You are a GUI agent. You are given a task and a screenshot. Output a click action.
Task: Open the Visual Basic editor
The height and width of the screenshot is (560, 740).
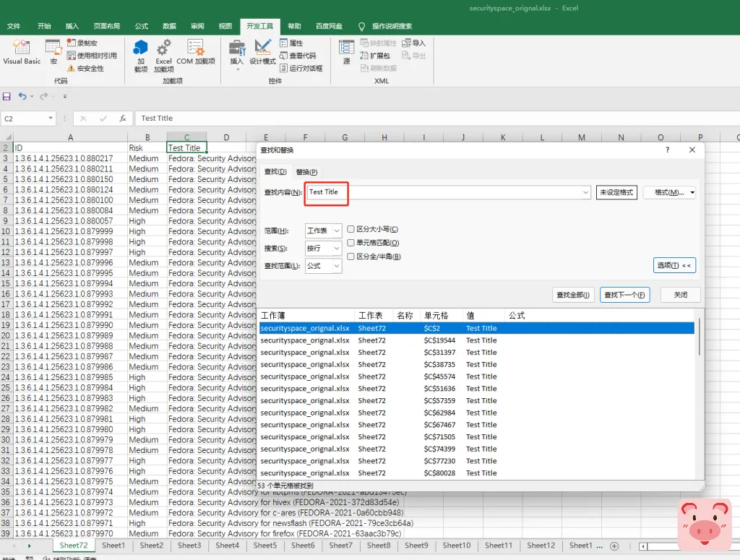(22, 52)
